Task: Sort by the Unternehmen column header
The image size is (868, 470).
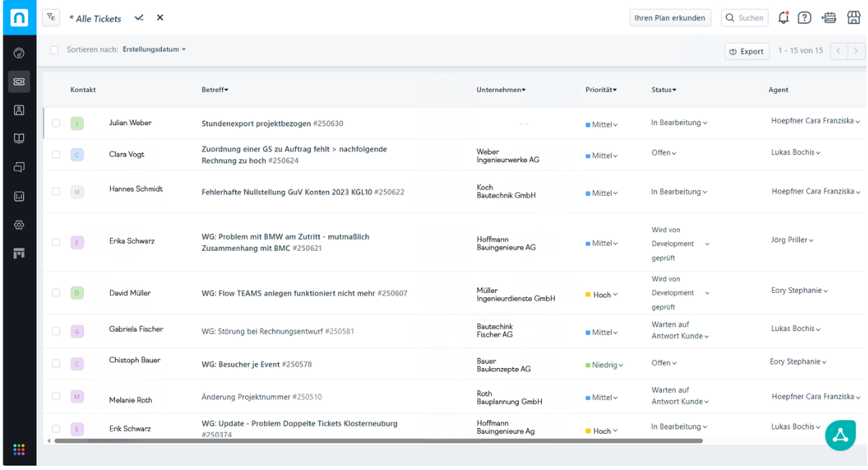Action: point(501,90)
